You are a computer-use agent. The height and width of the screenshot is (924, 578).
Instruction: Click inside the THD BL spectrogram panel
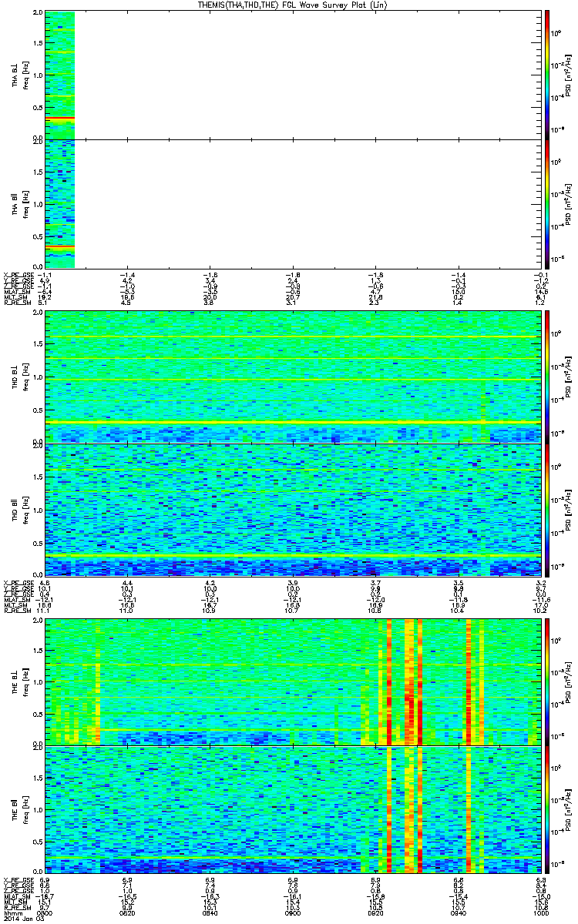(x=293, y=377)
